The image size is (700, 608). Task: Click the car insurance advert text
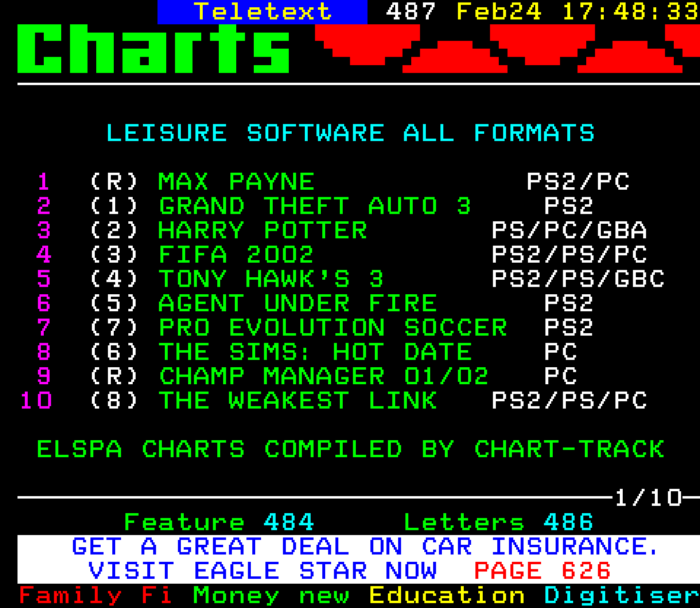[365, 547]
